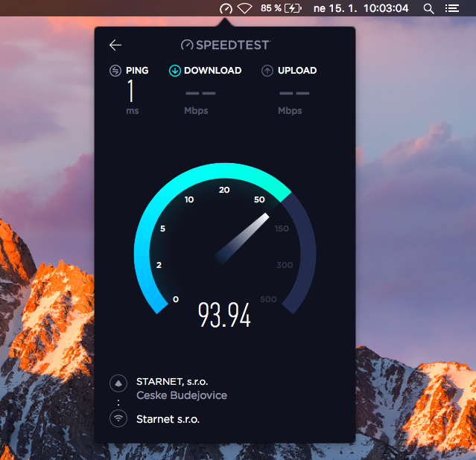Click the speedometer needle
Image resolution: width=476 pixels, height=460 pixels.
(241, 238)
